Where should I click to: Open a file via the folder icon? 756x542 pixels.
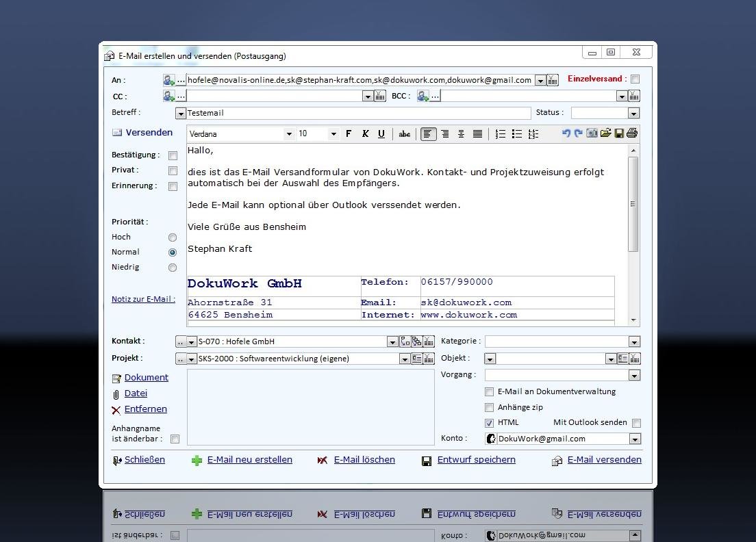click(605, 133)
